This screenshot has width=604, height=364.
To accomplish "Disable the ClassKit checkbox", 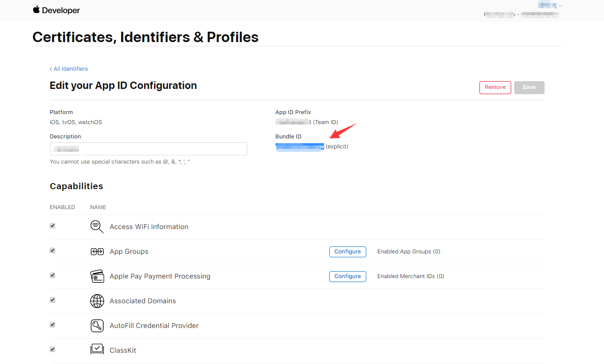I will (x=53, y=349).
